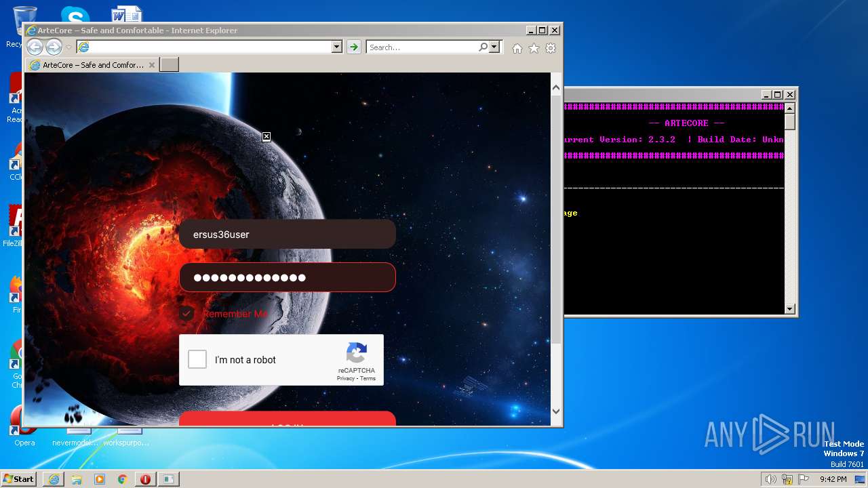Open the Skype desktop icon
This screenshot has height=488, width=868.
[x=75, y=14]
